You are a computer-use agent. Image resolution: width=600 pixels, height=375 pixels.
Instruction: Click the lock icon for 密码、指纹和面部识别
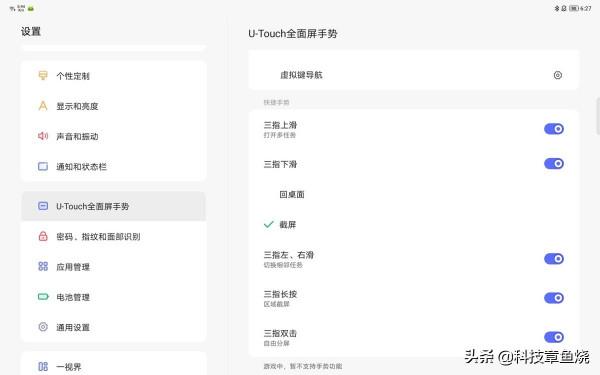[x=43, y=236]
